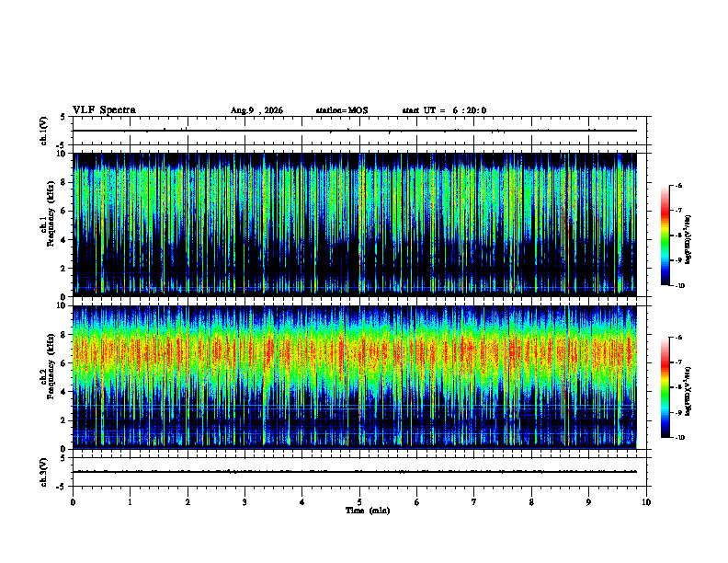Click the "8" tick on the time axis
This screenshot has width=728, height=563.
[x=531, y=502]
